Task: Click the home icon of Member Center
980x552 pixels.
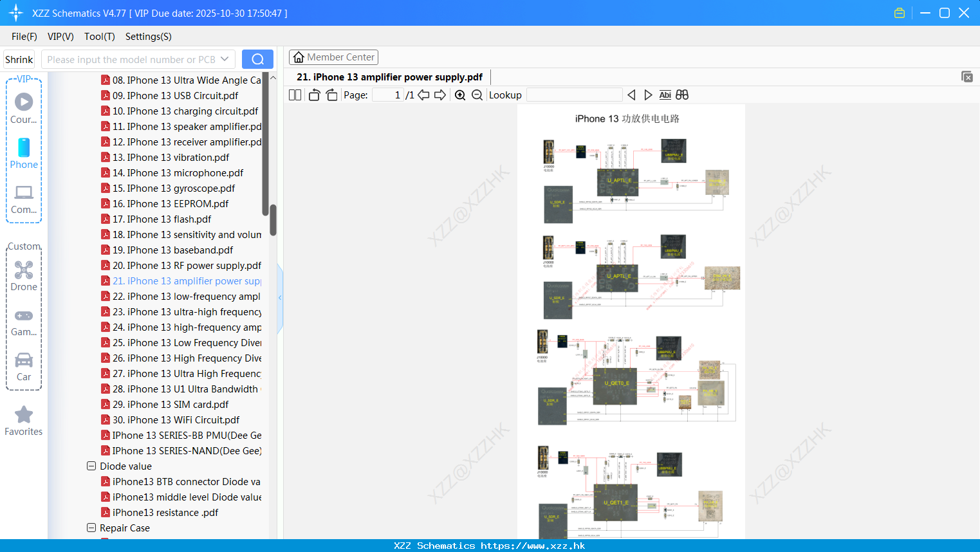Action: (x=299, y=57)
